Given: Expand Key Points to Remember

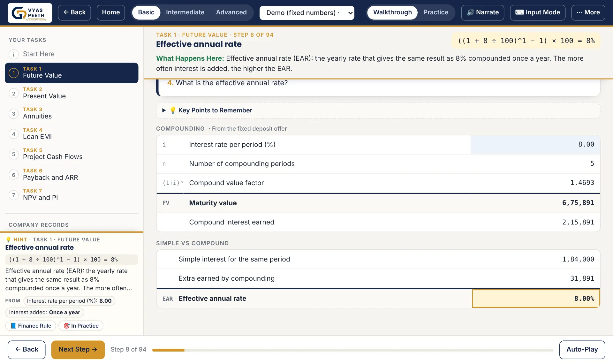Looking at the screenshot, I should [x=378, y=110].
